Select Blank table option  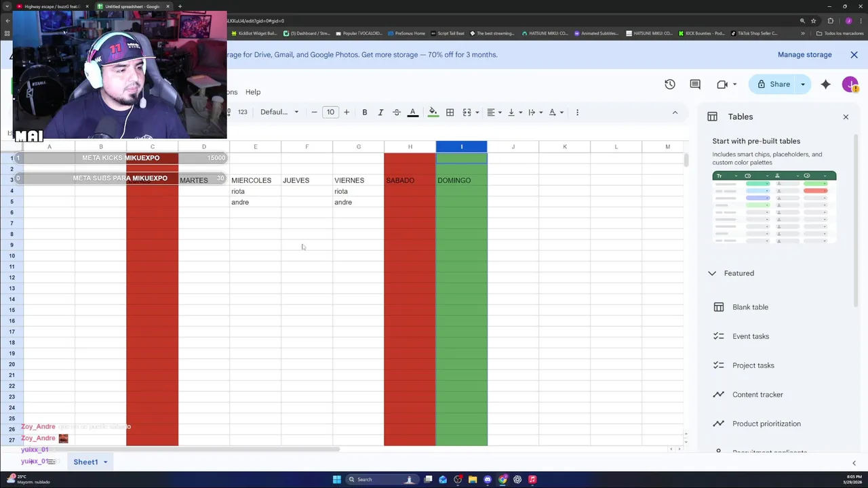[750, 307]
